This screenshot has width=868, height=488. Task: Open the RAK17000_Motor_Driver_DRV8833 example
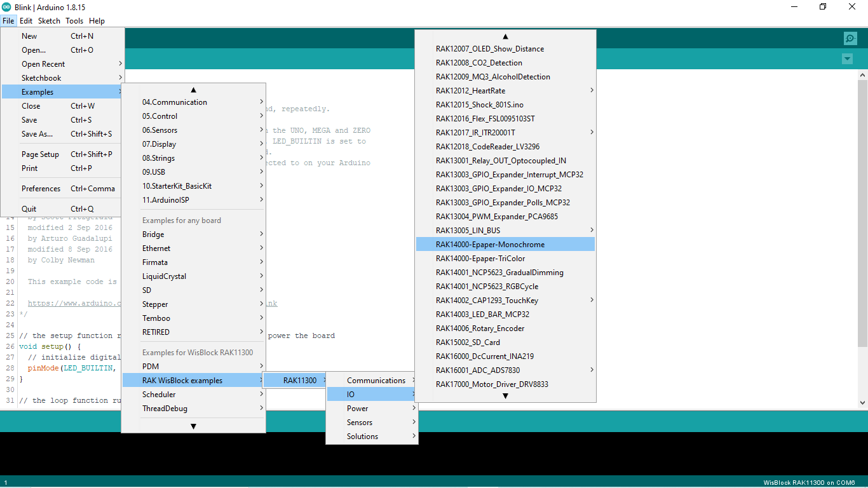point(505,384)
